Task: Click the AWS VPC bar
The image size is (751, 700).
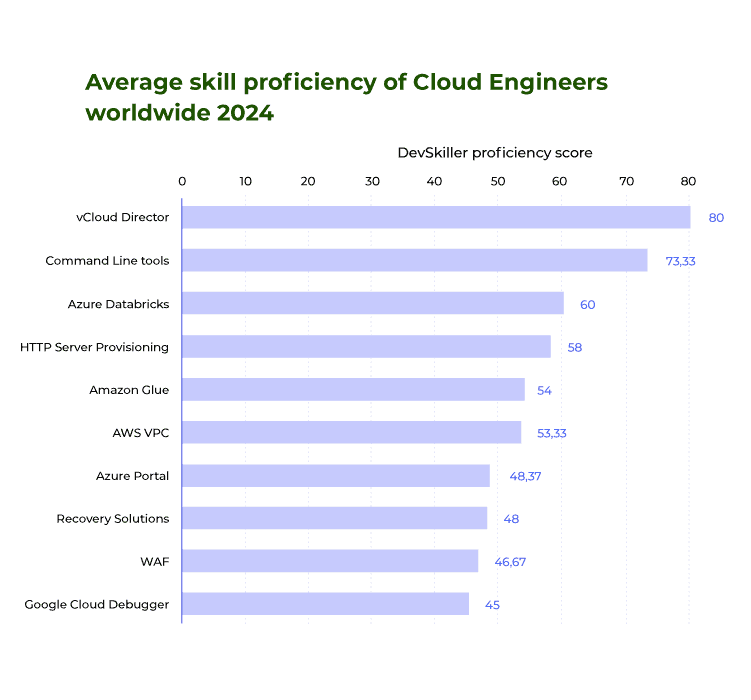Action: pos(352,432)
